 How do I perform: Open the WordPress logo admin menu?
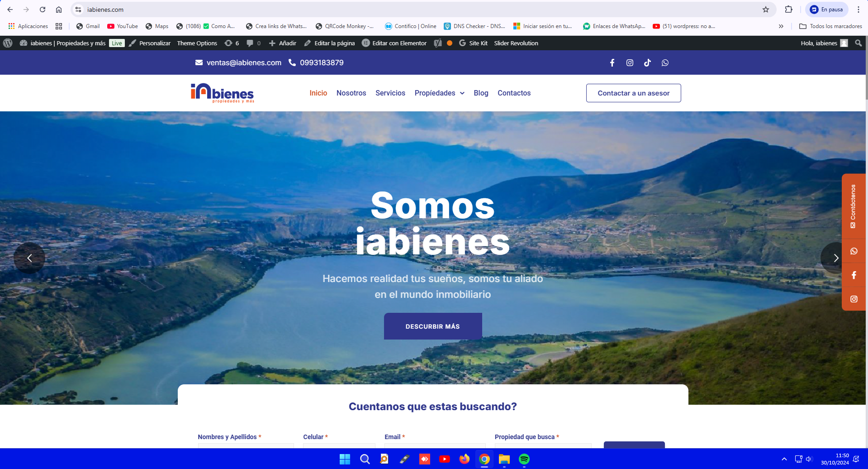[8, 43]
